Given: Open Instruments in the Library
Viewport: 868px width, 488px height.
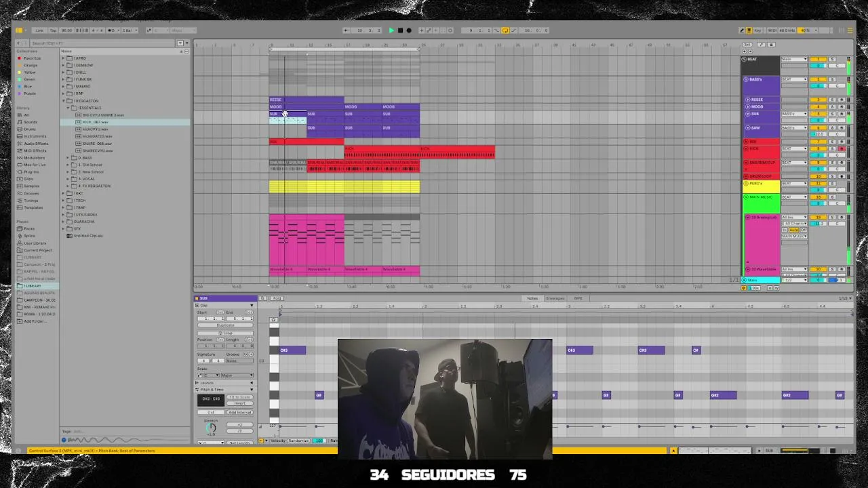Looking at the screenshot, I should [x=35, y=136].
